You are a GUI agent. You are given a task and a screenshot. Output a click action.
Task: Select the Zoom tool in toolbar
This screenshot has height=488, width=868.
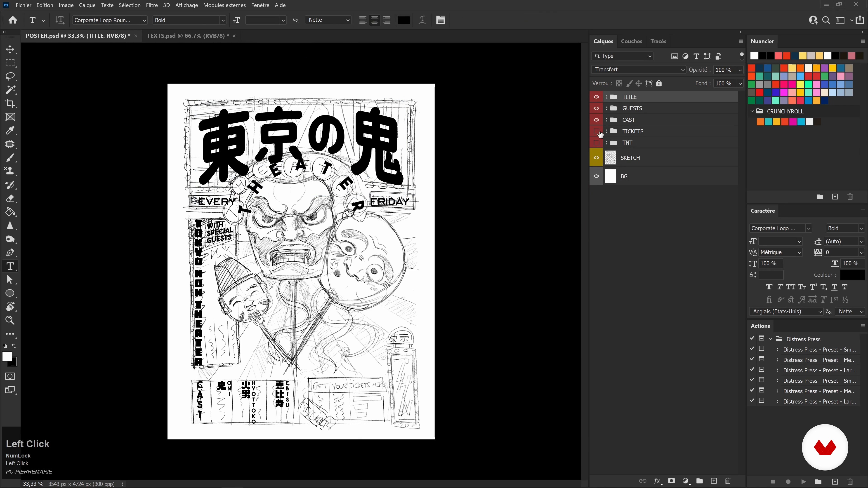(10, 320)
